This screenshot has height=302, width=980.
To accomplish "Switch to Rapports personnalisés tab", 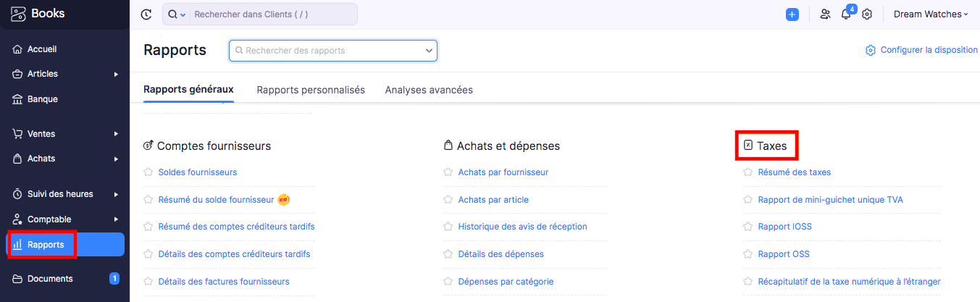I will [311, 90].
